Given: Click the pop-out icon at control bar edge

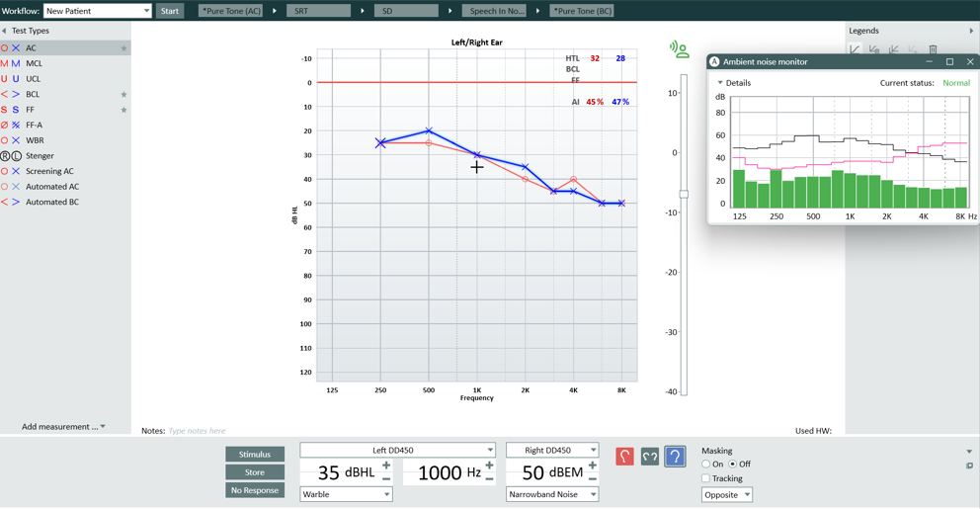Looking at the screenshot, I should (969, 466).
